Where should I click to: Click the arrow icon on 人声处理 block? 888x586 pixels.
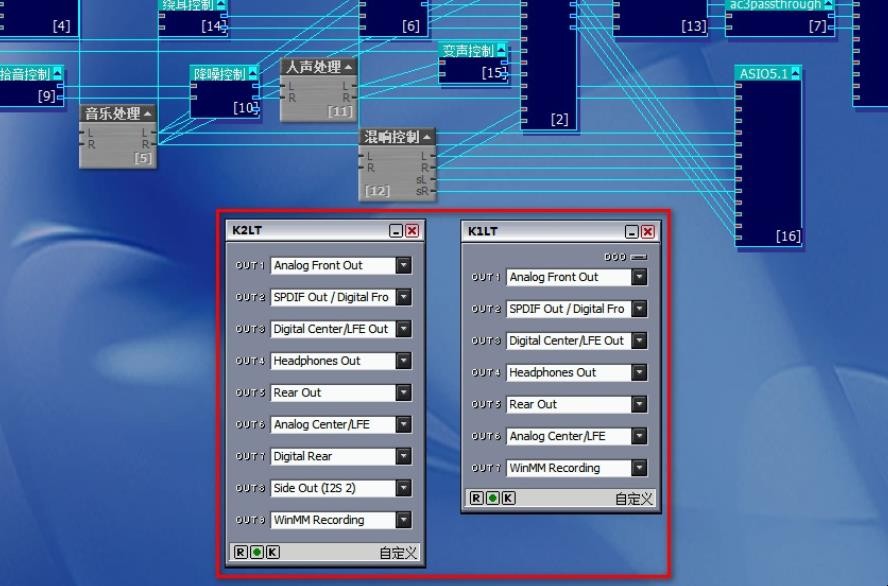348,67
